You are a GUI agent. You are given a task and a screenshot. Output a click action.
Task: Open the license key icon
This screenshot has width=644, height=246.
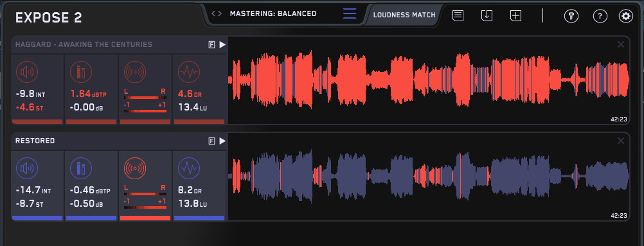point(571,17)
